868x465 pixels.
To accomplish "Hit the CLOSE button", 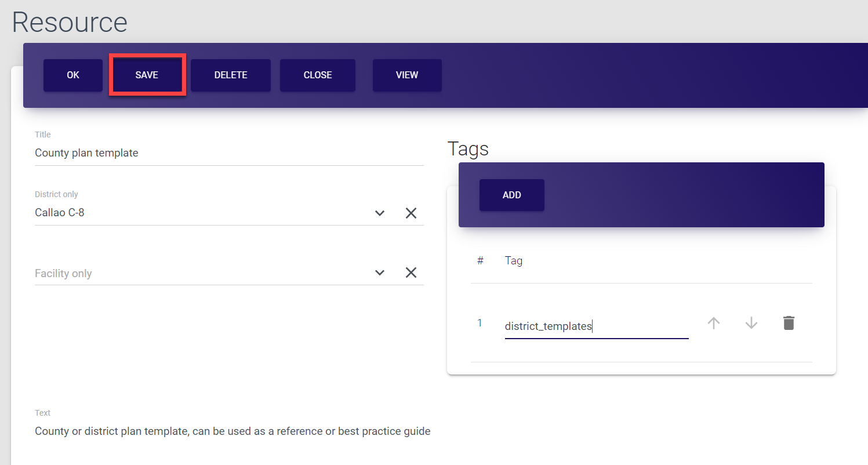I will [318, 75].
